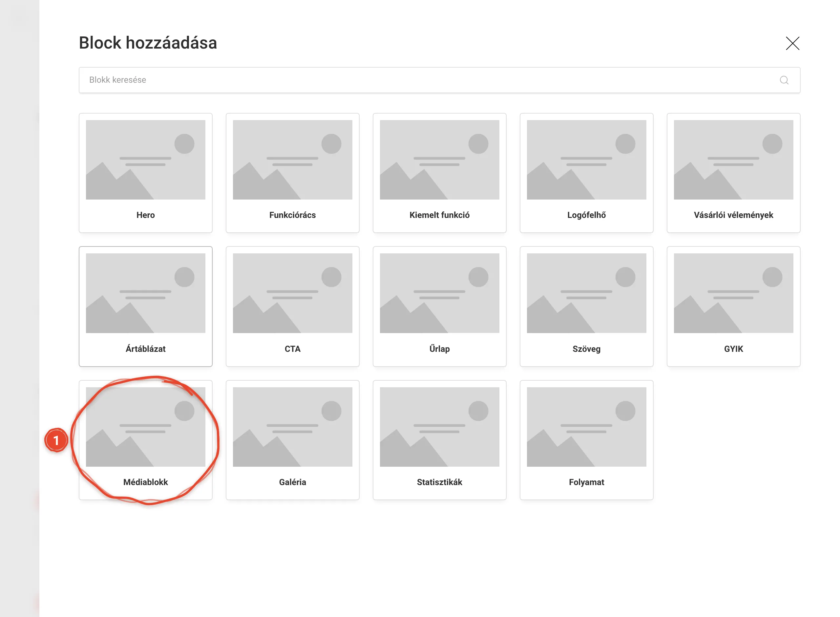Click the red number 1 marker
Viewport: 840px width, 617px height.
click(56, 440)
